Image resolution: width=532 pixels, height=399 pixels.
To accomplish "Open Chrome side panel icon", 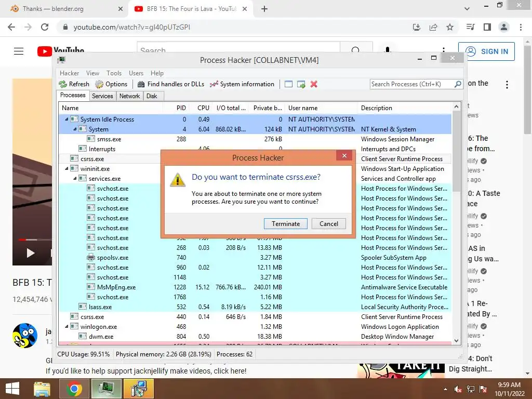I will (487, 27).
